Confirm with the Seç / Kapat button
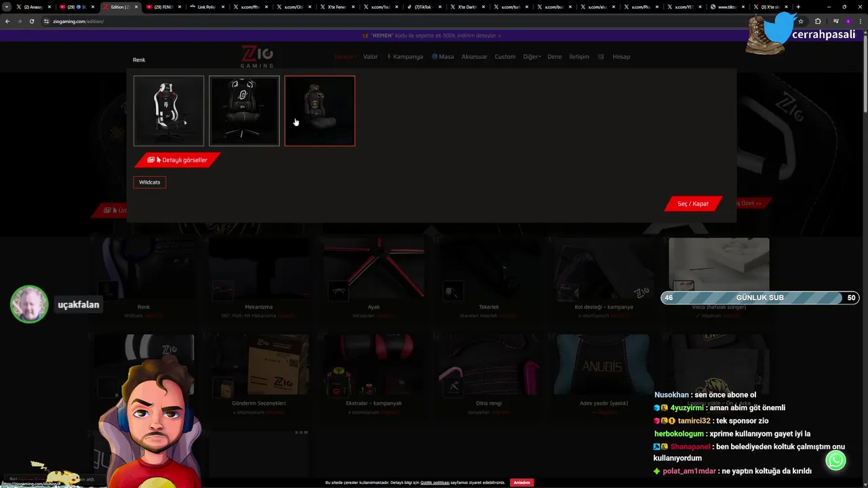 click(693, 203)
